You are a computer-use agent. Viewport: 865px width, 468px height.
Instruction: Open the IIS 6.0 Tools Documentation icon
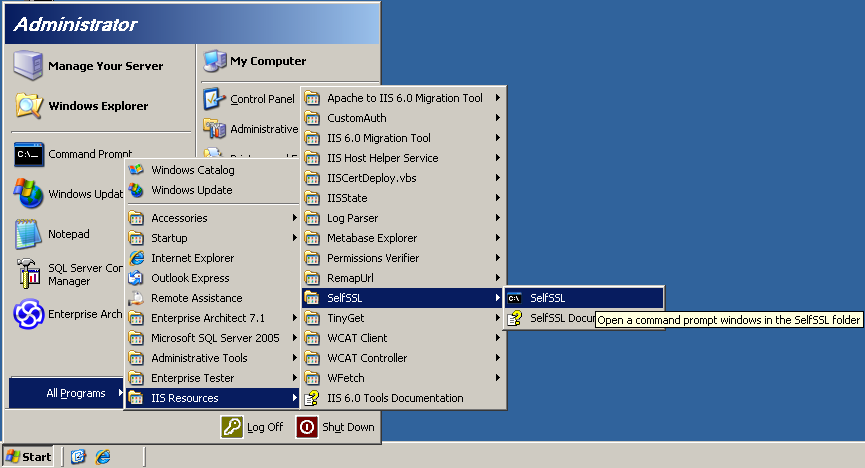pos(312,398)
